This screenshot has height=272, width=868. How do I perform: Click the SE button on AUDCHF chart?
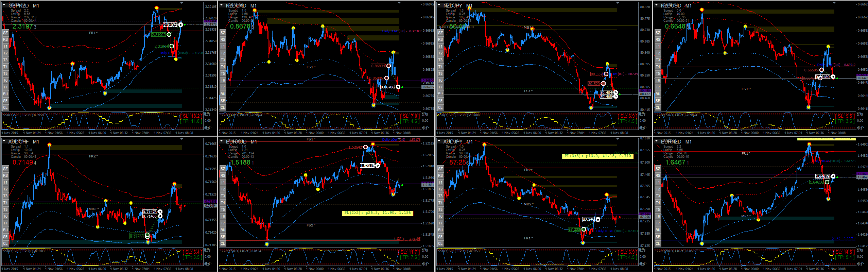point(5,237)
